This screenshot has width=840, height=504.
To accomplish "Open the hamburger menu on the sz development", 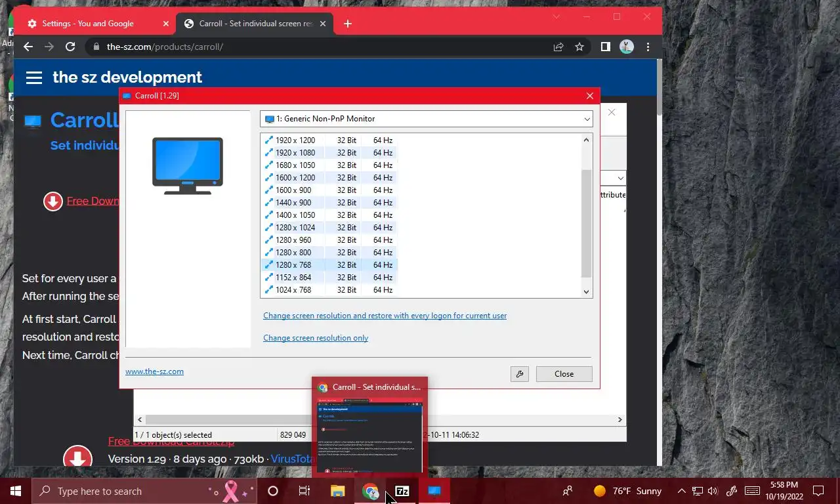I will tap(34, 77).
